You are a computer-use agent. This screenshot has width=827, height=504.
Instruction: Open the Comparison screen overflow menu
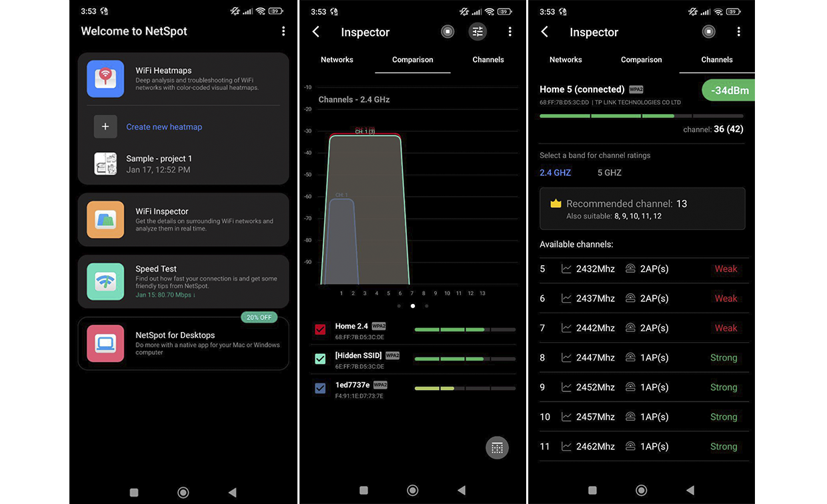(x=510, y=31)
